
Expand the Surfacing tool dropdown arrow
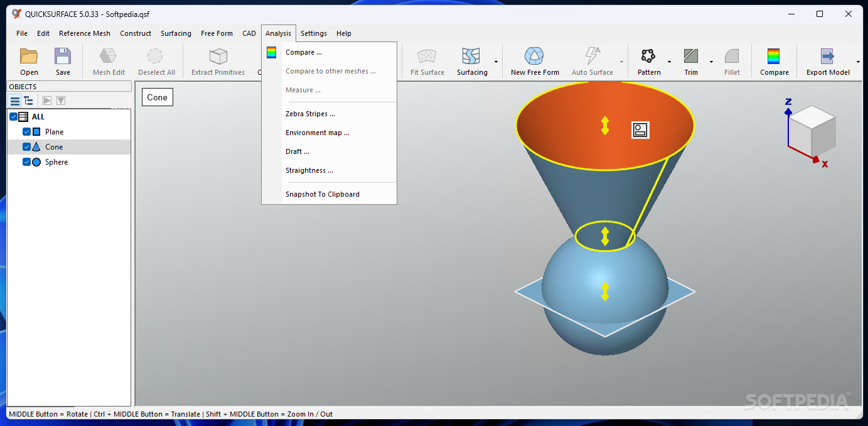coord(496,62)
